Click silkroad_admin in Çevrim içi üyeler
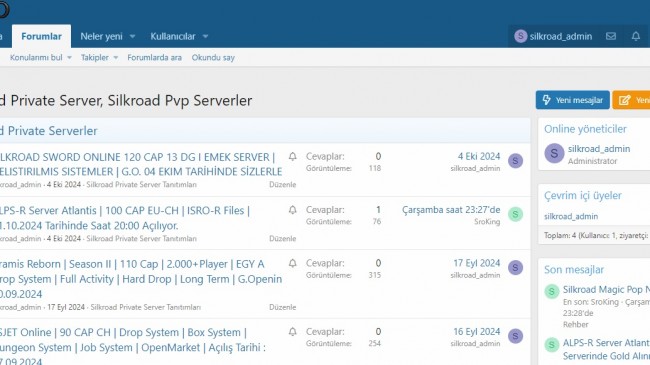This screenshot has width=650, height=365. coord(571,216)
